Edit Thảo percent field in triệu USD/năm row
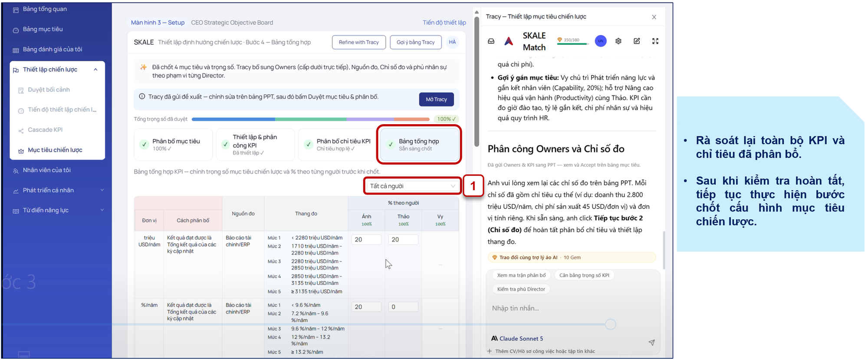 404,240
